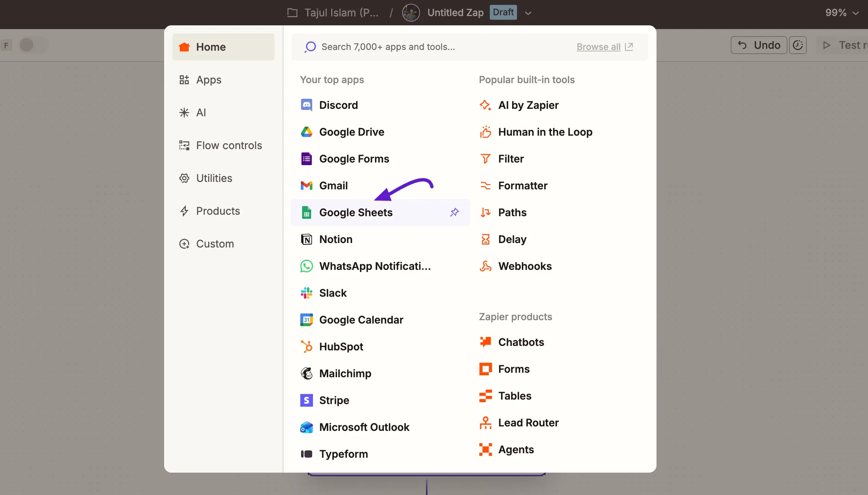
Task: Switch to the Home sidebar tab
Action: click(x=223, y=47)
